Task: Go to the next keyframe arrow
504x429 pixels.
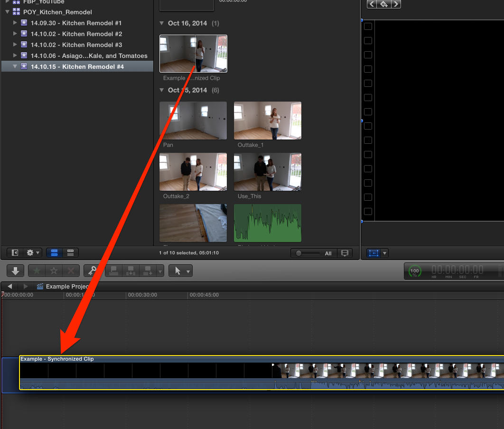Action: pos(396,4)
